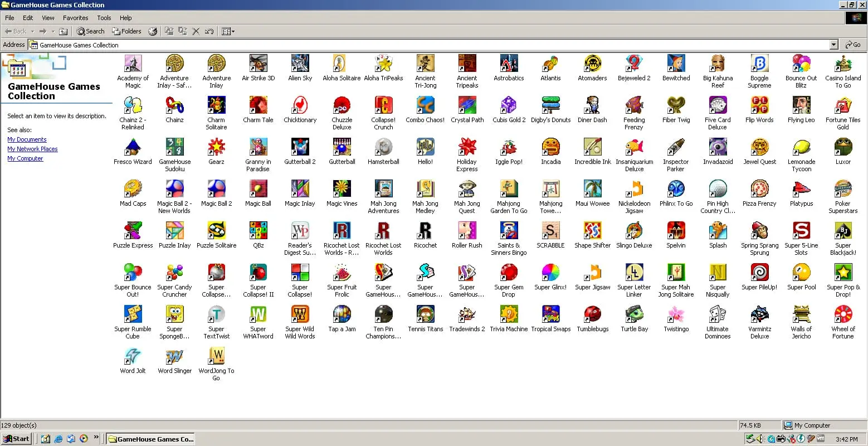Viewport: 868px width, 446px height.
Task: Select the Air Strike 3D icon
Action: tap(258, 64)
